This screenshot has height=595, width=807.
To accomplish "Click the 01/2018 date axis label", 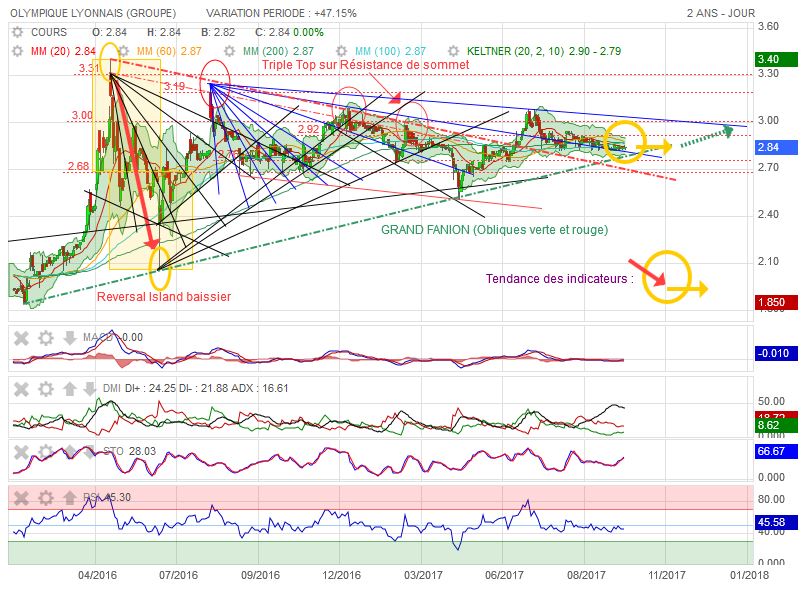I will 749,575.
